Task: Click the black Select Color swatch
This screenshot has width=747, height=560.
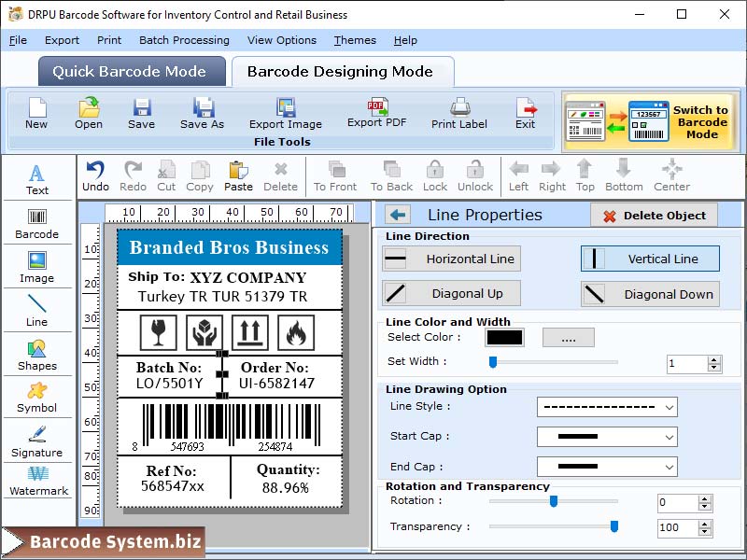Action: pos(504,338)
